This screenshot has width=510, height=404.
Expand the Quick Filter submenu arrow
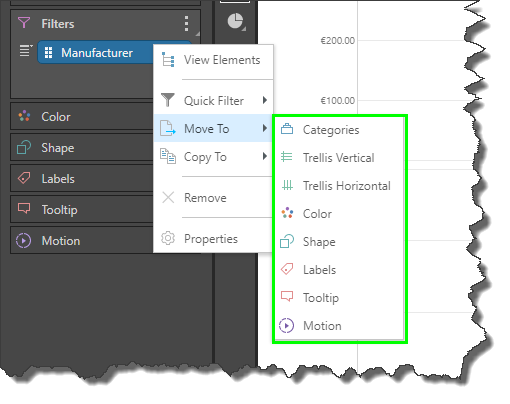pyautogui.click(x=265, y=100)
